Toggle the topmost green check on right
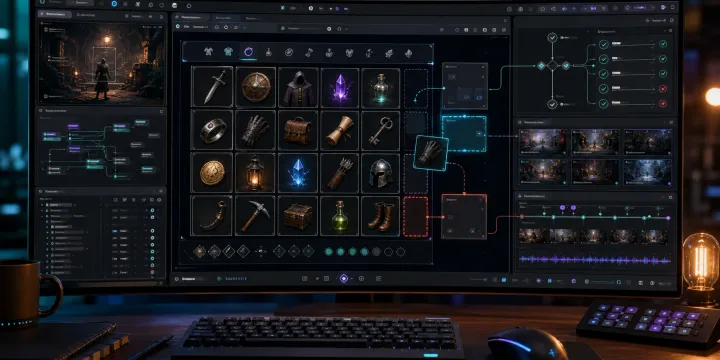 coord(663,44)
